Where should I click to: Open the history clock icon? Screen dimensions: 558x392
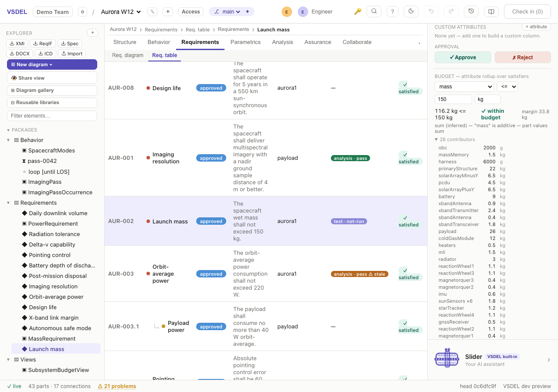coord(471,12)
